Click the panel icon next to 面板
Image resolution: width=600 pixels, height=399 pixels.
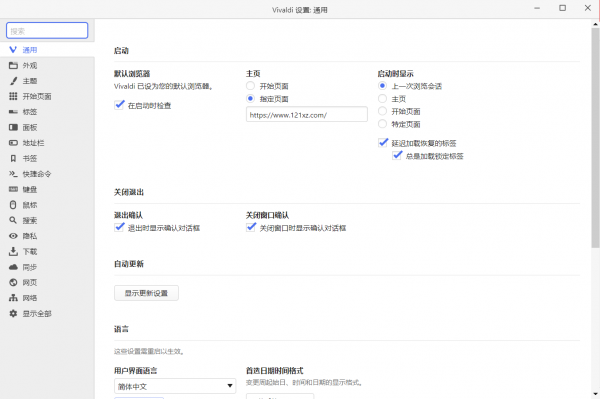13,127
